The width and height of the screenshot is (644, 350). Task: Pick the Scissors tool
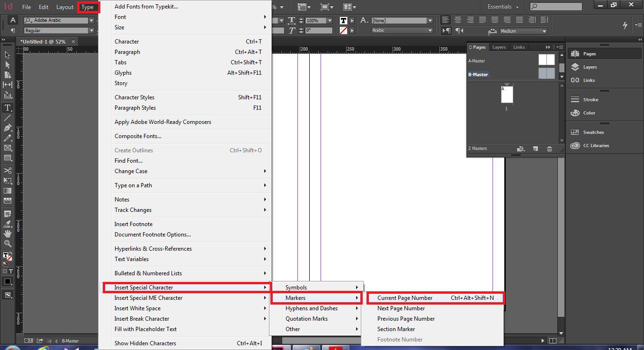8,170
